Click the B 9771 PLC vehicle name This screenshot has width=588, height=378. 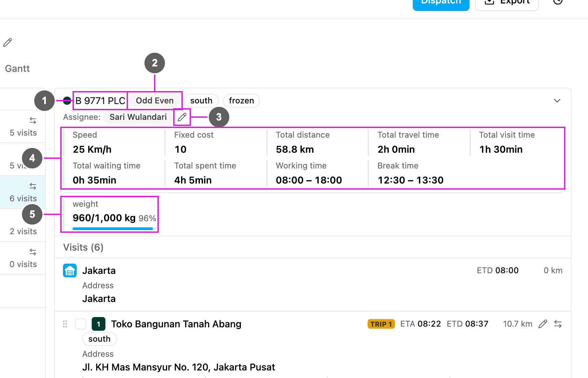100,101
